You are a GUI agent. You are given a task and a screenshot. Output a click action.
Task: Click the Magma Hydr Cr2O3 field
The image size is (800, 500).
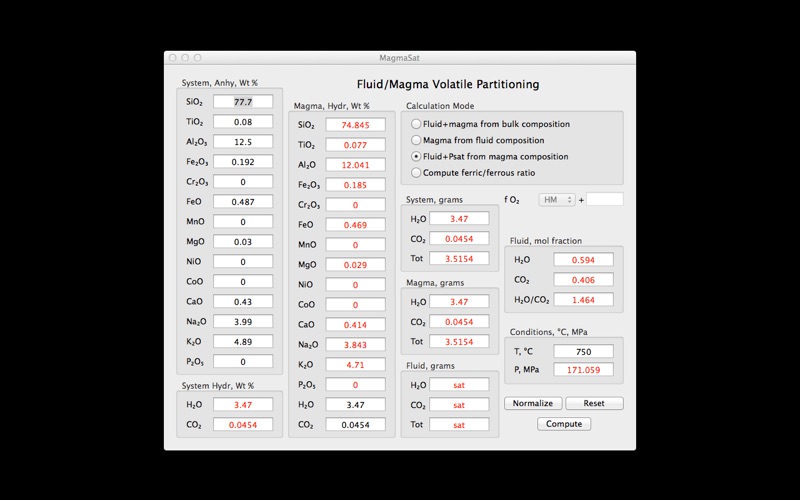356,205
